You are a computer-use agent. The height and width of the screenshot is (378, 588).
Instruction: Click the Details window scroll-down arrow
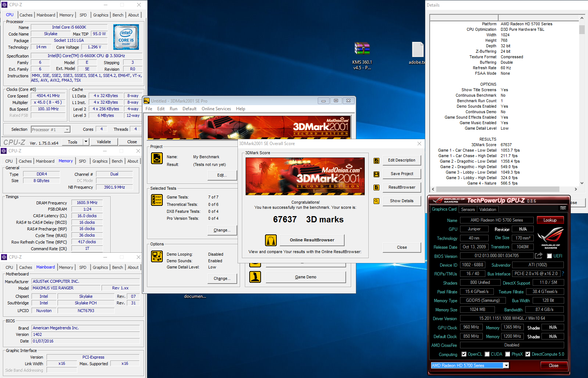(582, 183)
